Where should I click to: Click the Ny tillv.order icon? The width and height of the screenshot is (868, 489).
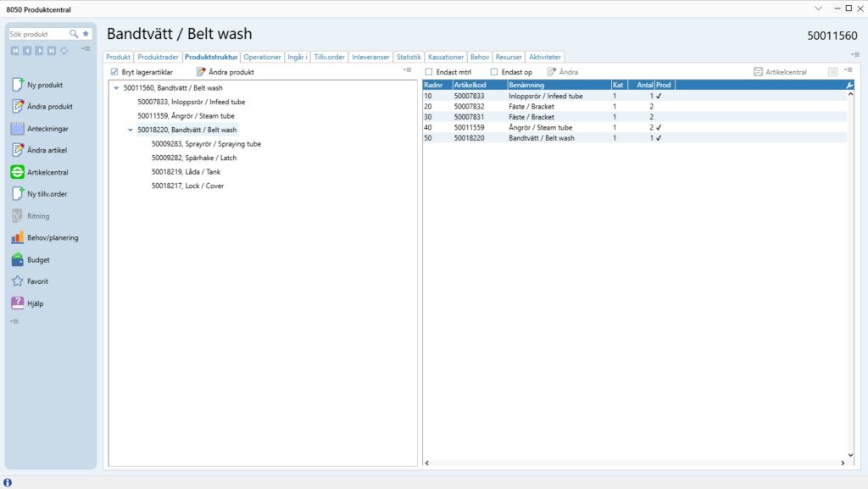click(x=18, y=194)
